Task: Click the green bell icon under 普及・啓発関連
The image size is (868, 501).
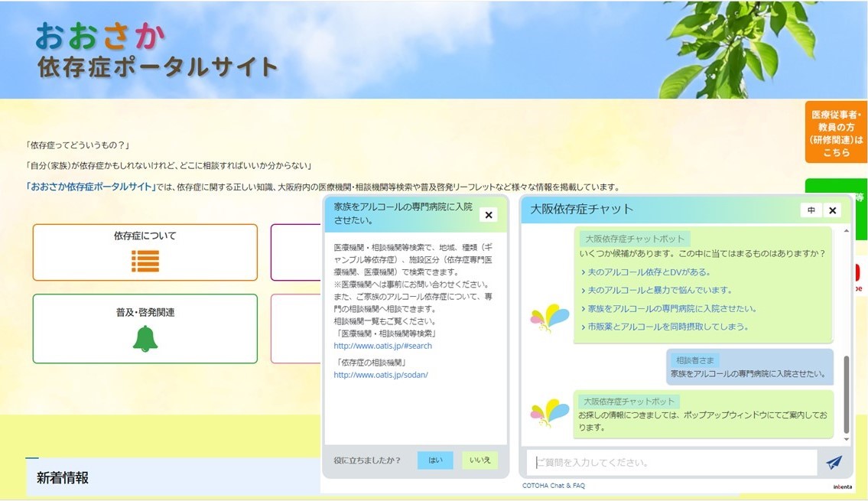Action: [145, 338]
